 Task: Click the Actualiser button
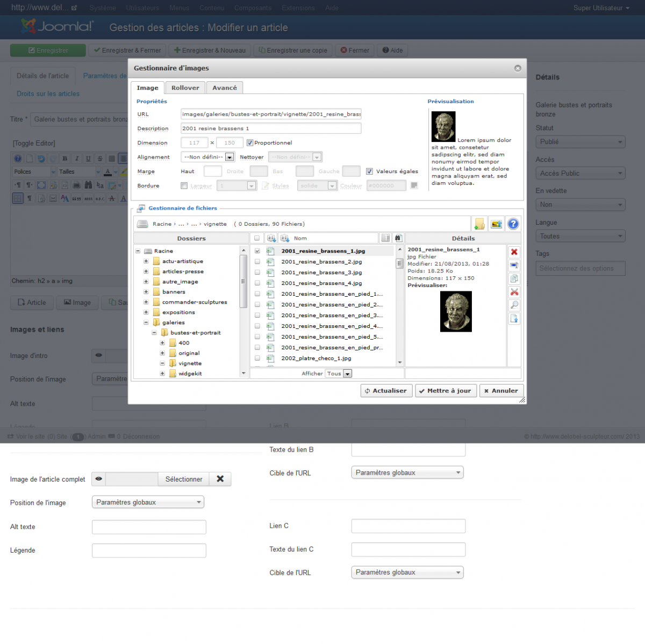pos(386,391)
